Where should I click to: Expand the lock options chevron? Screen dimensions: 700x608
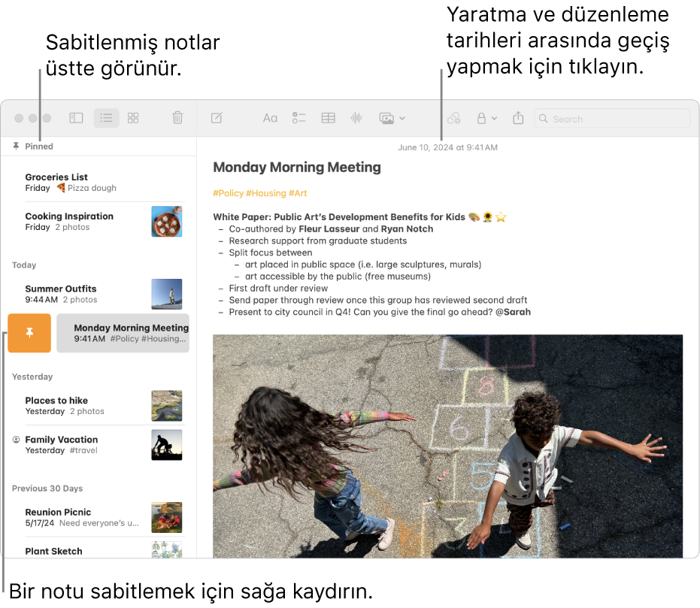click(494, 118)
